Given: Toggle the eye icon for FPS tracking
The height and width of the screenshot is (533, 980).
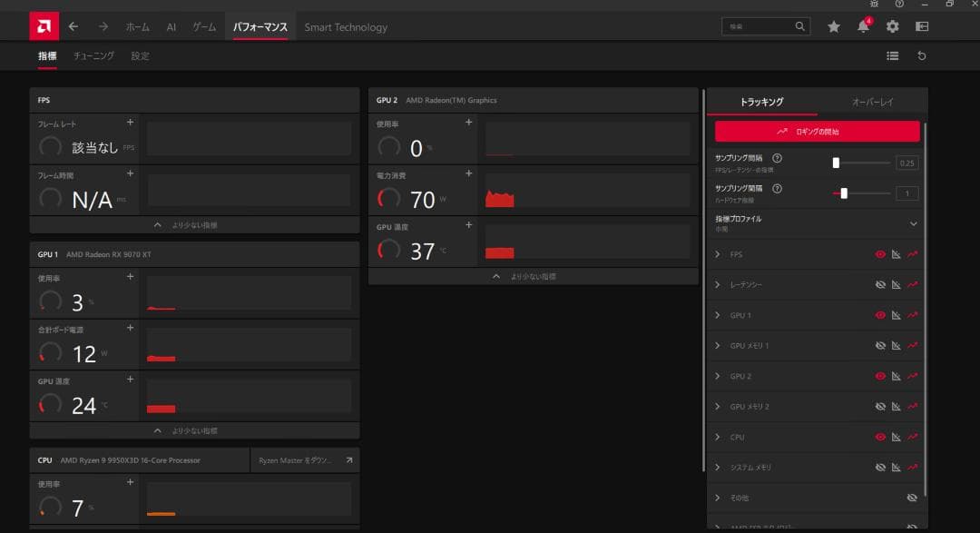Looking at the screenshot, I should pos(879,255).
